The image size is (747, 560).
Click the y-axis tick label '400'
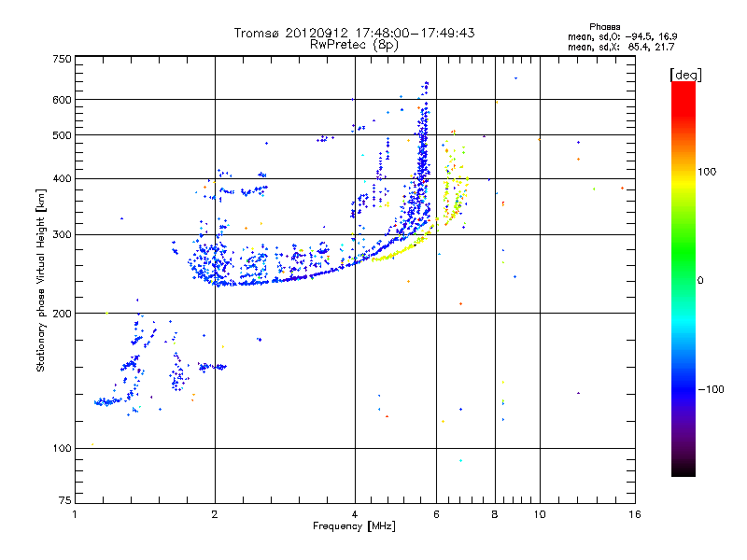62,179
